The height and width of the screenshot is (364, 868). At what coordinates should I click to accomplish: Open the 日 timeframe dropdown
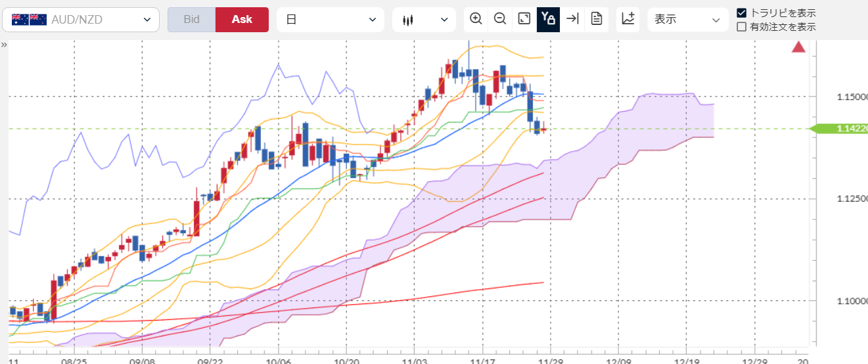pos(330,20)
